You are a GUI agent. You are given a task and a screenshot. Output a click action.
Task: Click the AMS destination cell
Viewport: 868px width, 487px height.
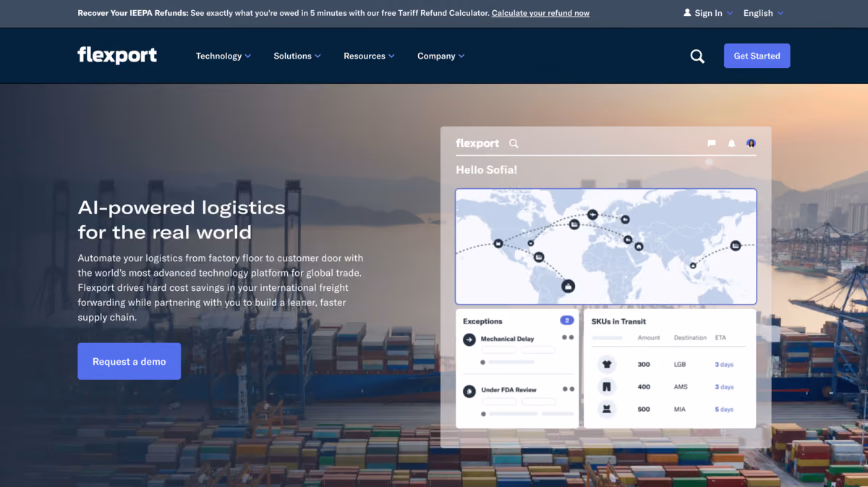click(681, 387)
